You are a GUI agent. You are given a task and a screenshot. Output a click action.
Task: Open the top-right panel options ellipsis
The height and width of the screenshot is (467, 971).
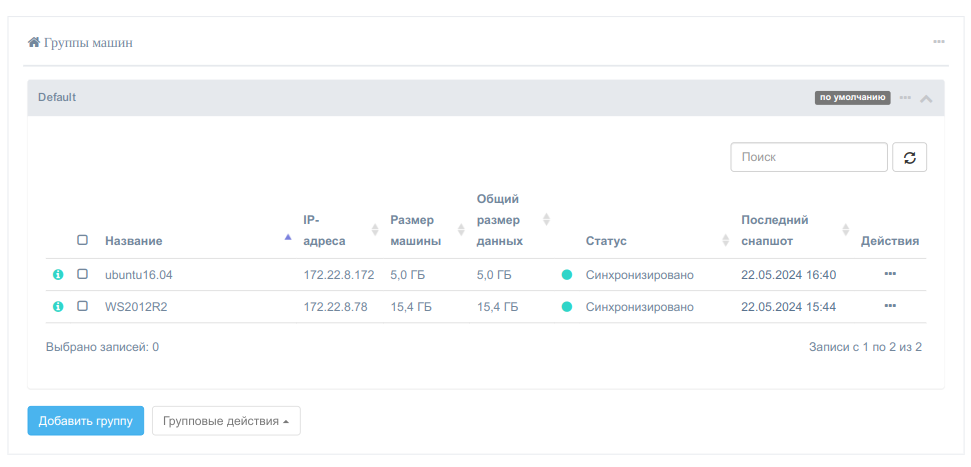coord(939,42)
